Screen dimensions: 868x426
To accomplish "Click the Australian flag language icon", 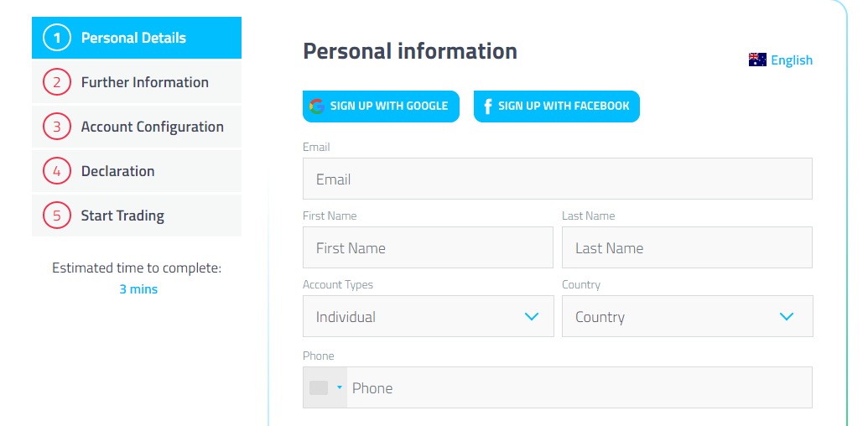I will point(757,60).
